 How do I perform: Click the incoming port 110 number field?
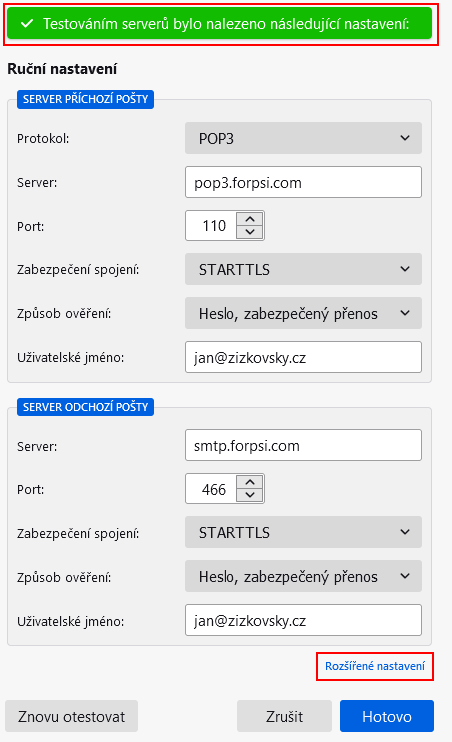[212, 226]
